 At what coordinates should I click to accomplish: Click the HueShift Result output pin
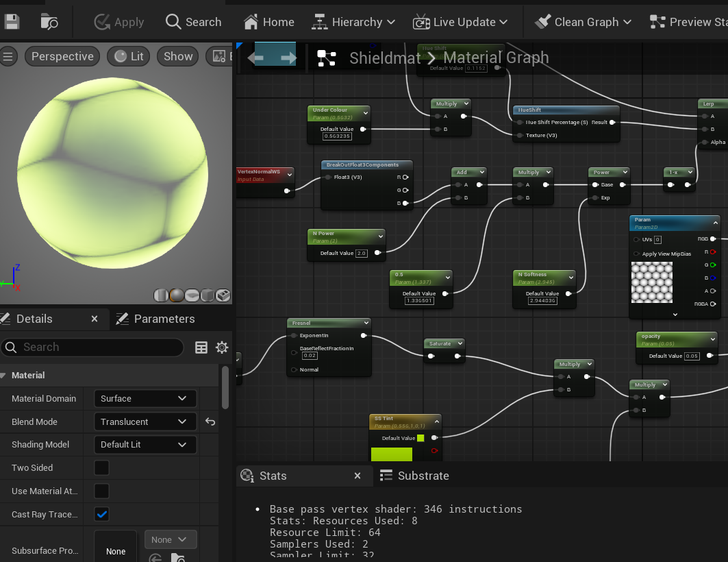(x=612, y=122)
